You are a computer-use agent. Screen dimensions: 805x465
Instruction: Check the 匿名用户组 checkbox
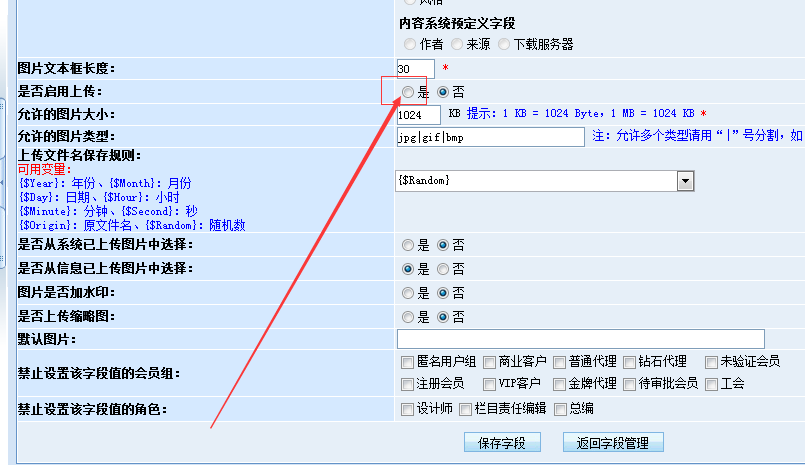point(407,362)
